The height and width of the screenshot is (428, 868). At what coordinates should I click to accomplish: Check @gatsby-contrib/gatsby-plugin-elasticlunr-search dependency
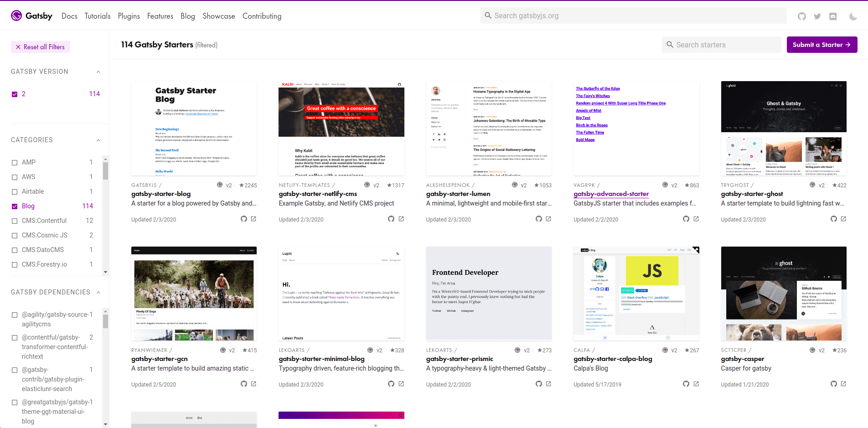(15, 370)
